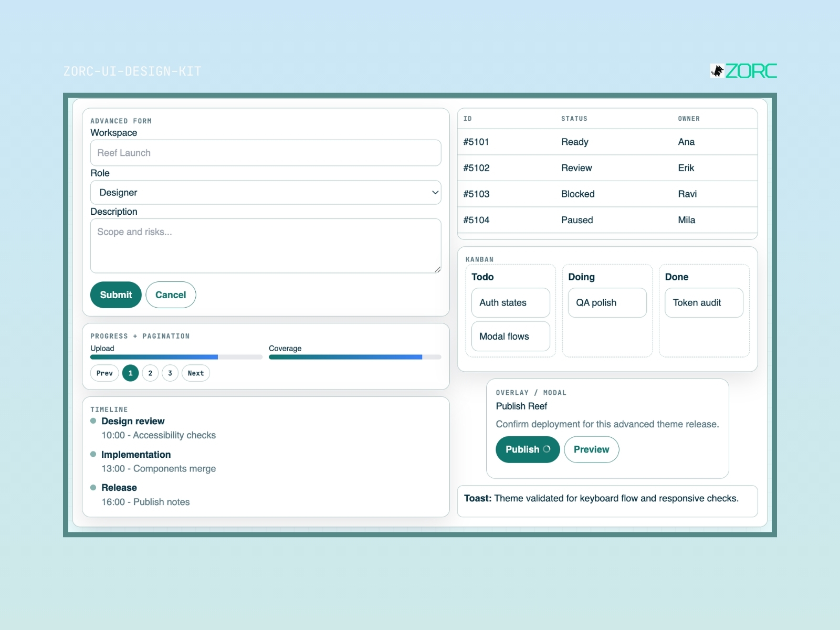This screenshot has height=630, width=840.
Task: Click the Description field label
Action: pyautogui.click(x=114, y=212)
